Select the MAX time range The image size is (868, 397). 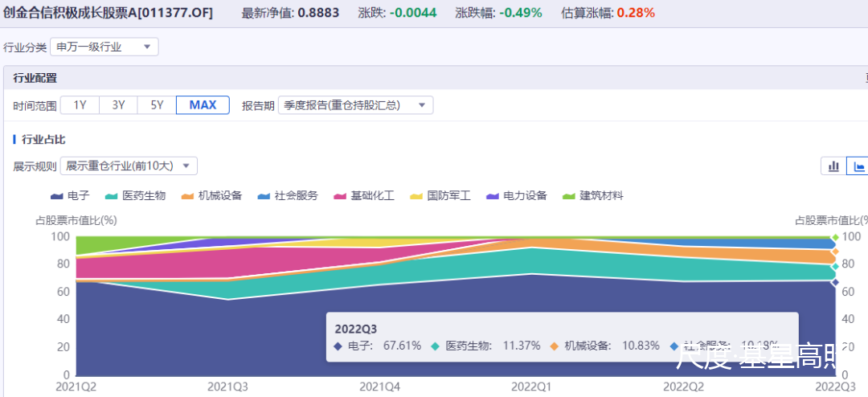(x=203, y=104)
